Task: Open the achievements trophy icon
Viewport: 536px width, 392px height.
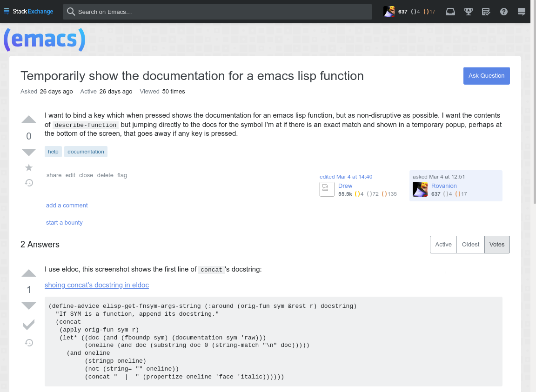Action: click(468, 11)
